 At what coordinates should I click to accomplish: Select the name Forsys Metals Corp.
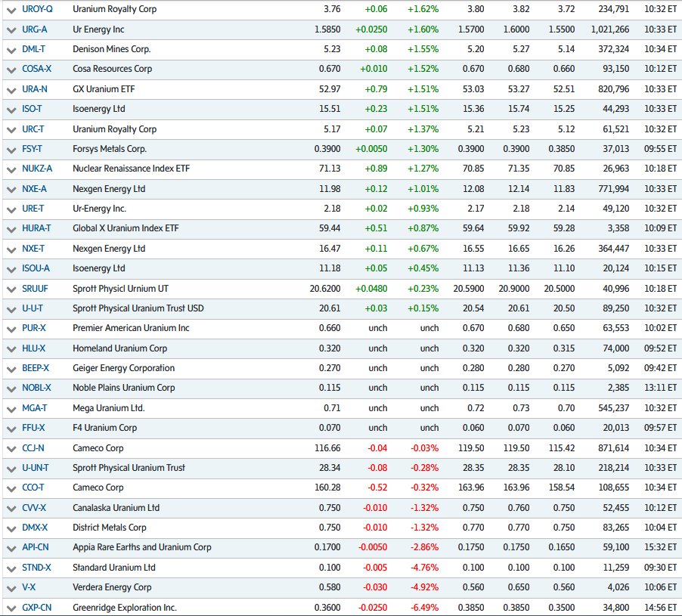pos(110,148)
